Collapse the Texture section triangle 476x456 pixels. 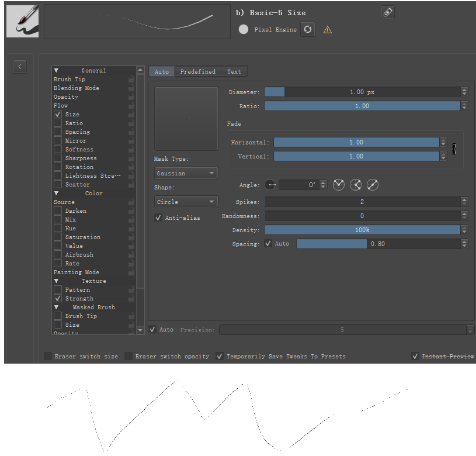[x=56, y=281]
